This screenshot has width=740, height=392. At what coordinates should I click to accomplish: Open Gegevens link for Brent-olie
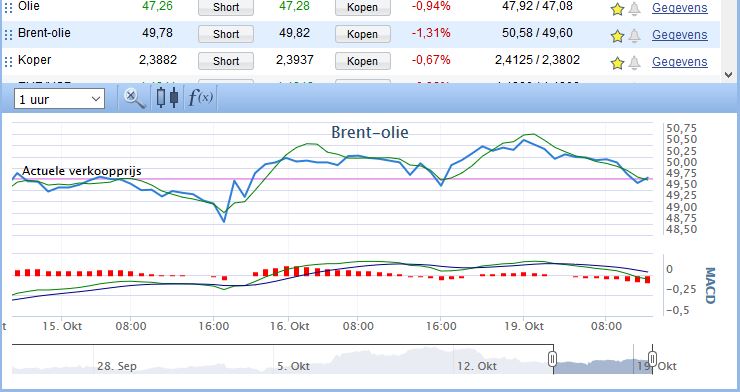point(680,34)
